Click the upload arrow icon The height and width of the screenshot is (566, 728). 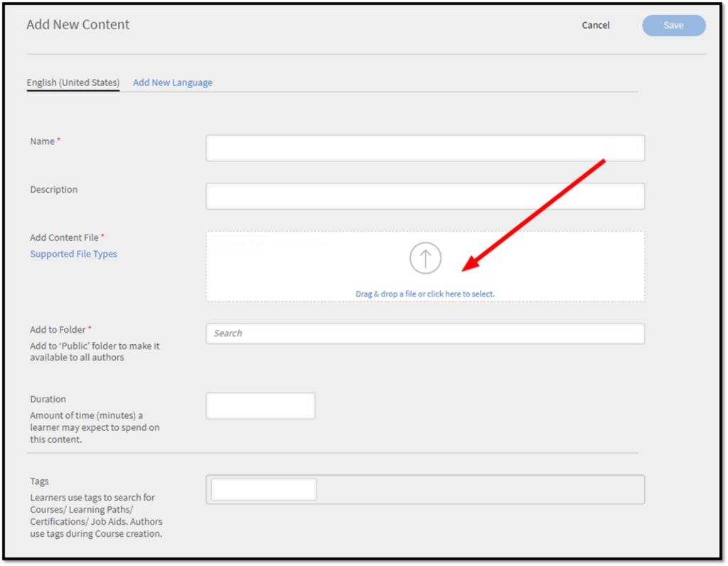coord(425,257)
